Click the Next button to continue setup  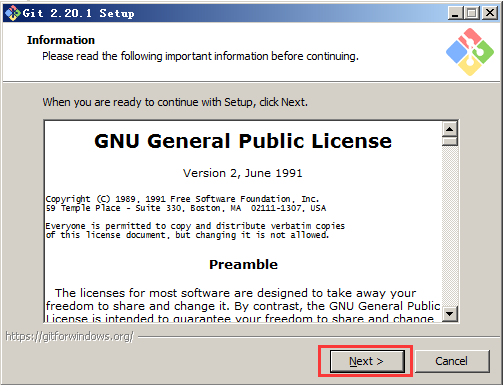pyautogui.click(x=367, y=361)
